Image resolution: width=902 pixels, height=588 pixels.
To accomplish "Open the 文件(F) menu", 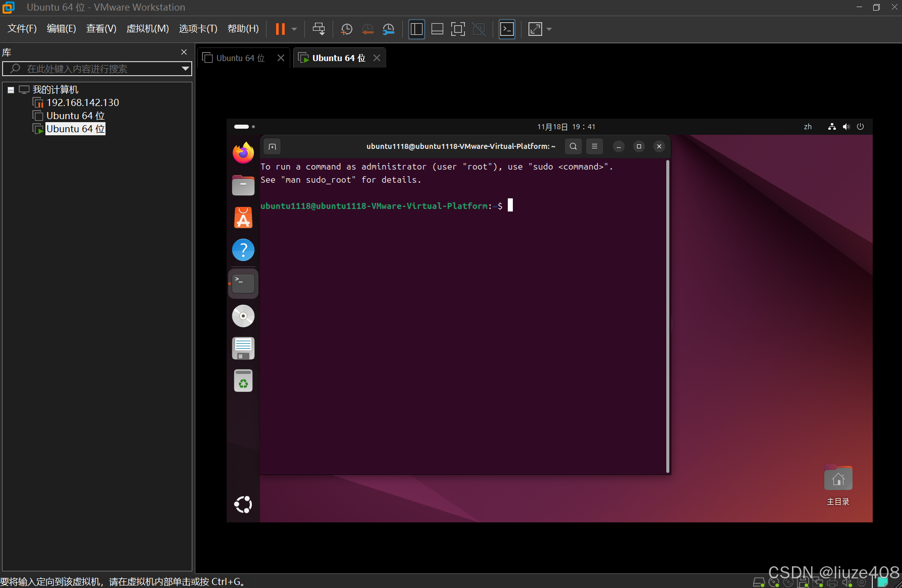I will (x=22, y=28).
